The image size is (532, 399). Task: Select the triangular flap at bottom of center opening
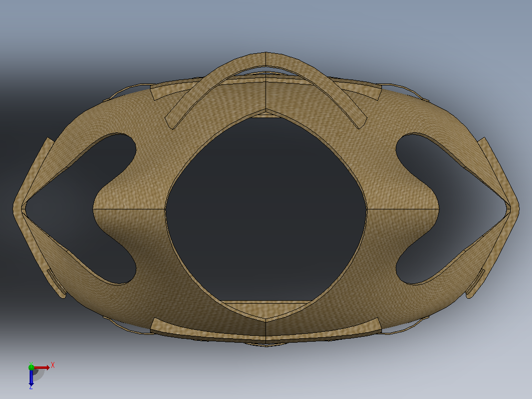266,310
